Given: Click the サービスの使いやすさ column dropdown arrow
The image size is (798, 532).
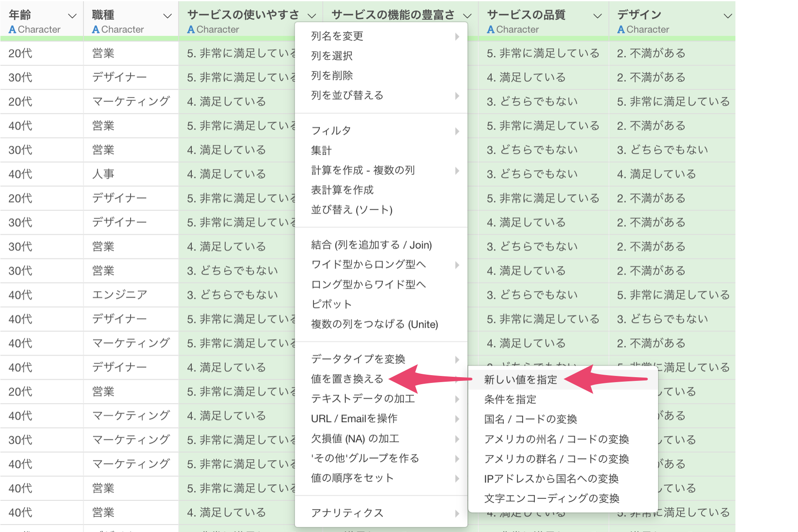Looking at the screenshot, I should click(312, 16).
